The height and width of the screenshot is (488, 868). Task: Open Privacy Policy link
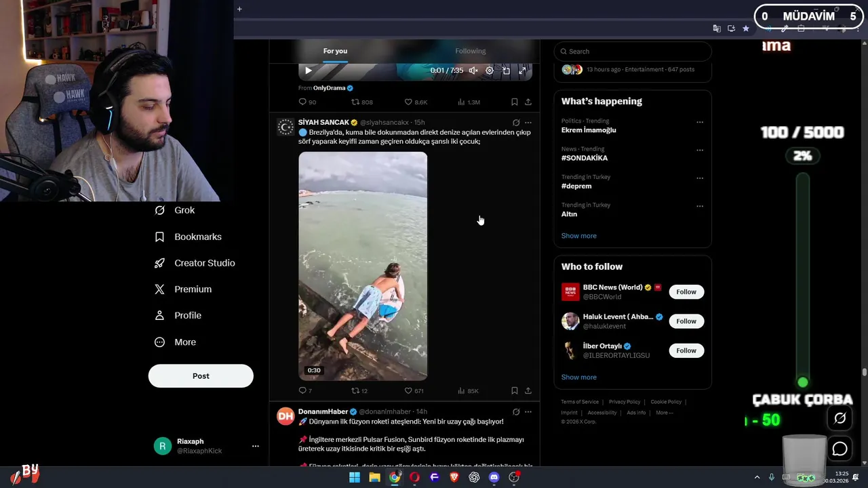pyautogui.click(x=625, y=402)
